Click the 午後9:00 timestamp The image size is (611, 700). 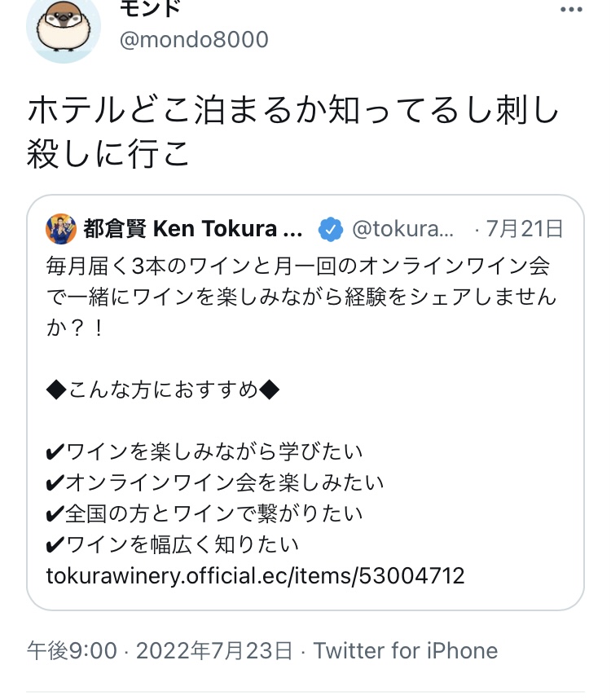point(72,650)
